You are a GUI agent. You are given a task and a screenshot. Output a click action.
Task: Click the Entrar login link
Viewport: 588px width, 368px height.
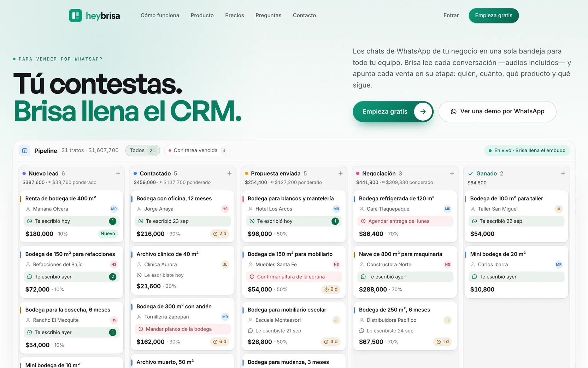click(x=451, y=16)
